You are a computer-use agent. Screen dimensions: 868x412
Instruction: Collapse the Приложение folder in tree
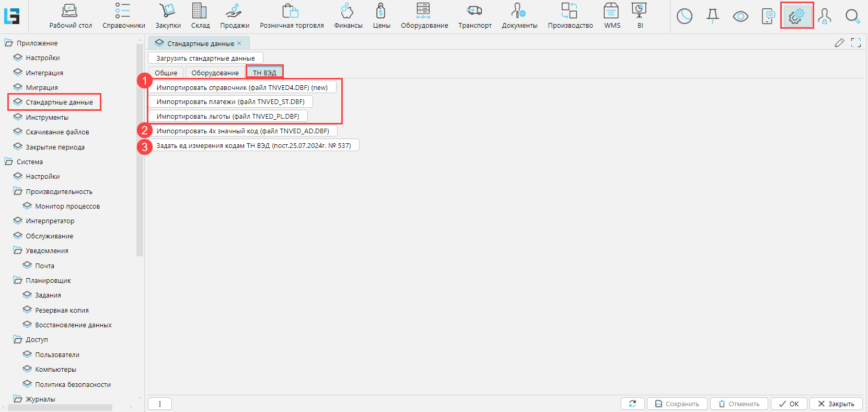click(x=9, y=43)
